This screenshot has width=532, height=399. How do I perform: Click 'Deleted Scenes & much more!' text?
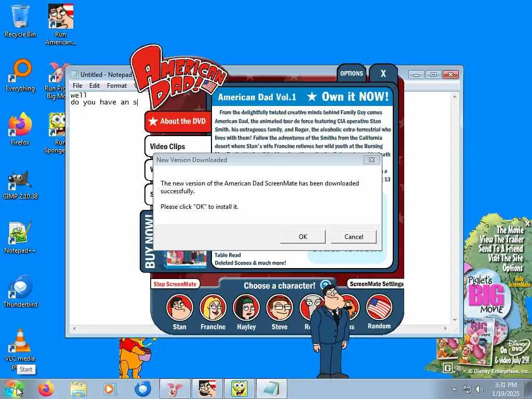250,263
